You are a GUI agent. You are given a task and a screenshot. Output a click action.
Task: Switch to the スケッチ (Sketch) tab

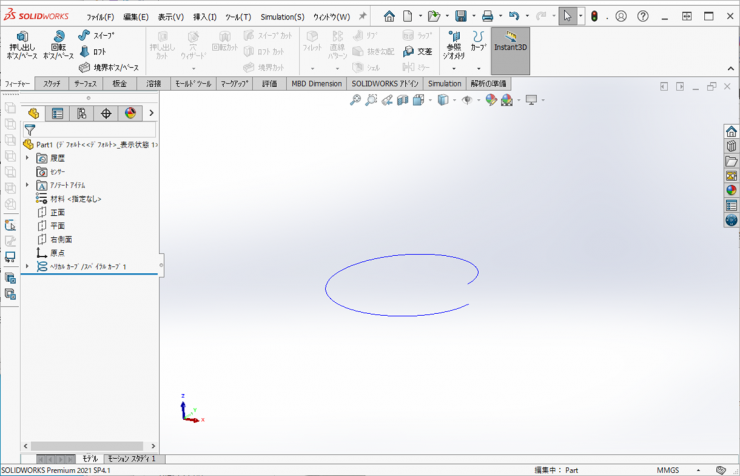pyautogui.click(x=52, y=84)
